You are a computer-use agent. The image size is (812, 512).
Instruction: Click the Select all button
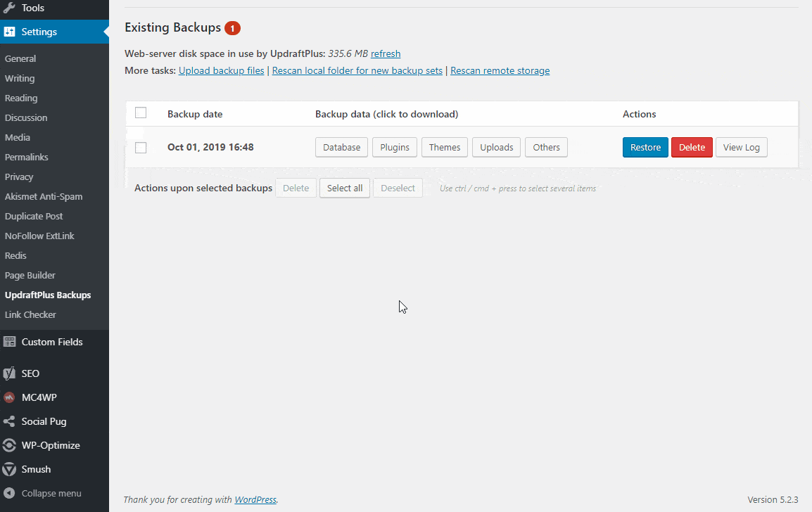pos(345,188)
